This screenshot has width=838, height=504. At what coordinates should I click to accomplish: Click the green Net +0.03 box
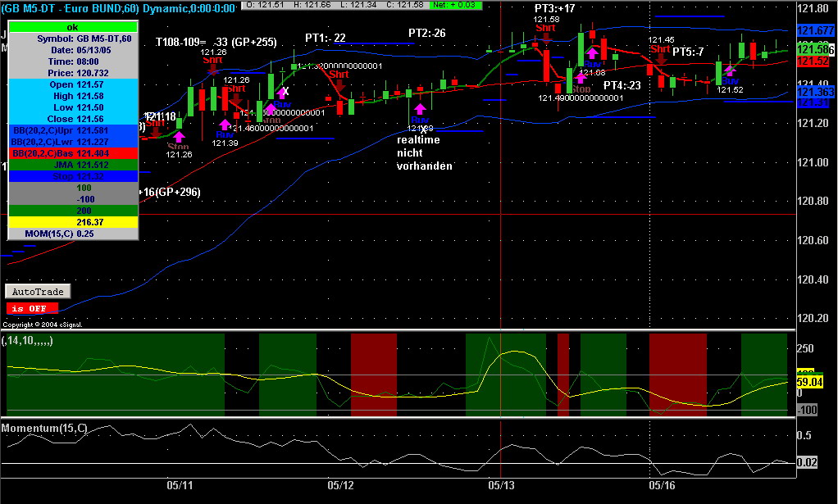[x=456, y=5]
